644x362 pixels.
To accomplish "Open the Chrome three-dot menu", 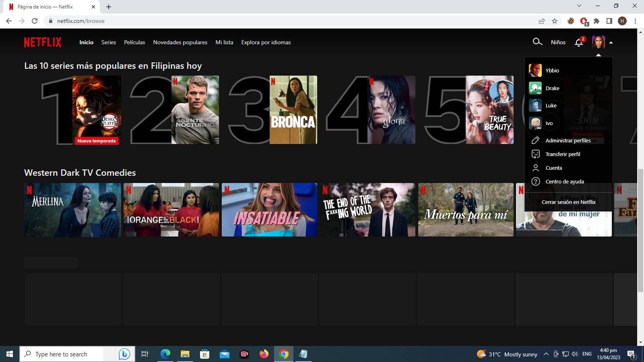I will point(635,21).
